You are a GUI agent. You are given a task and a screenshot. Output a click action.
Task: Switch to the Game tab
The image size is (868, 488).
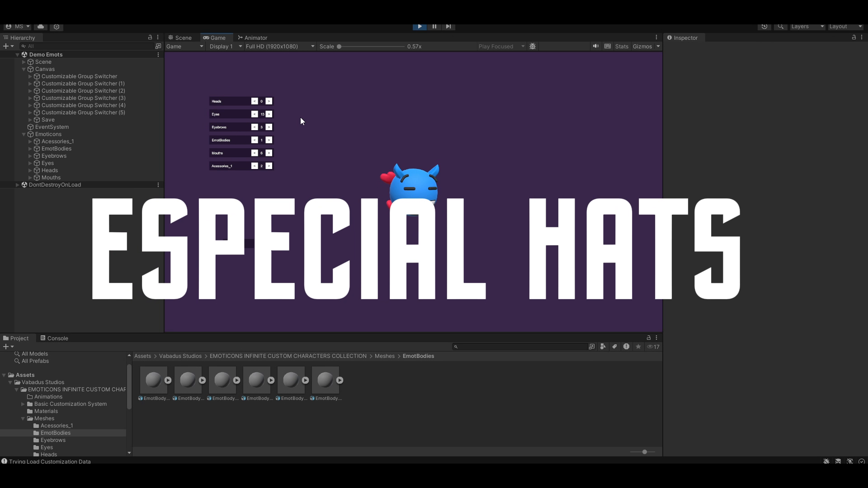(x=214, y=38)
